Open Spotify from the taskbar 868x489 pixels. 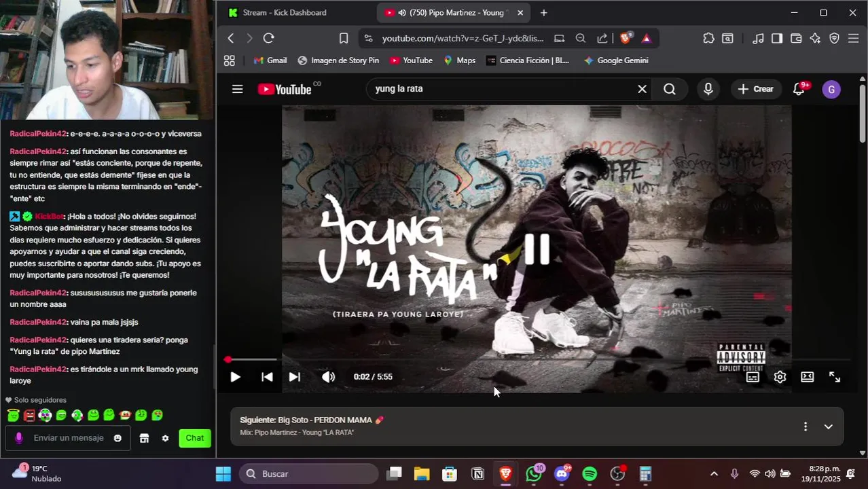click(590, 473)
